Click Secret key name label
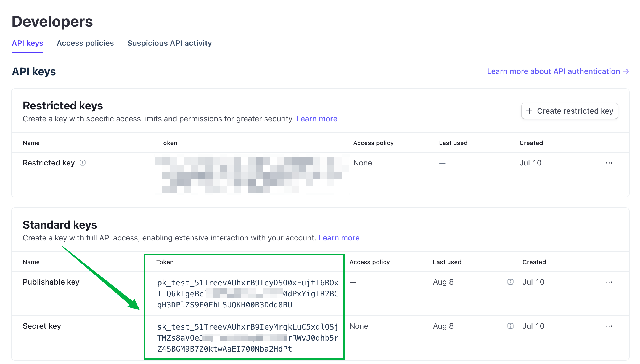This screenshot has width=640, height=364. 42,326
